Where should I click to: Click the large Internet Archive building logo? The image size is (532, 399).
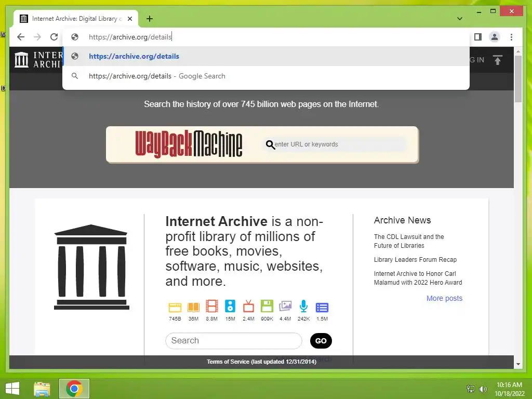click(x=91, y=267)
